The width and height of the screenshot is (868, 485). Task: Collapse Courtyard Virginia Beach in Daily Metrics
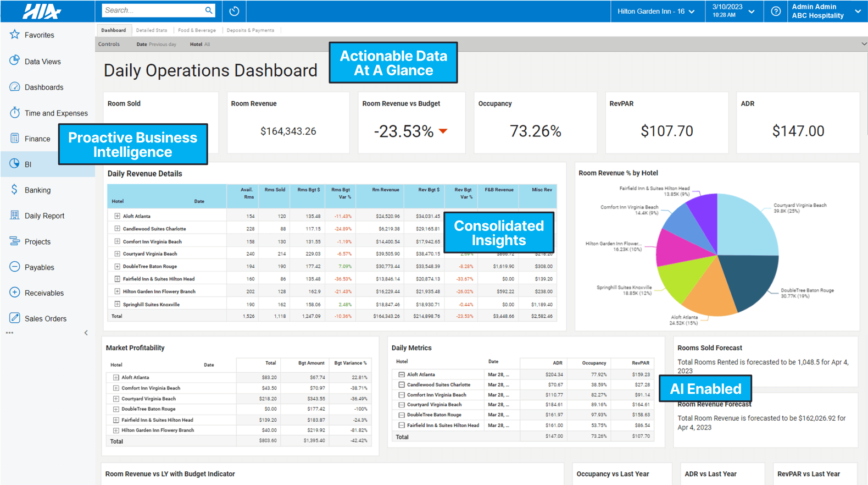[x=402, y=405]
